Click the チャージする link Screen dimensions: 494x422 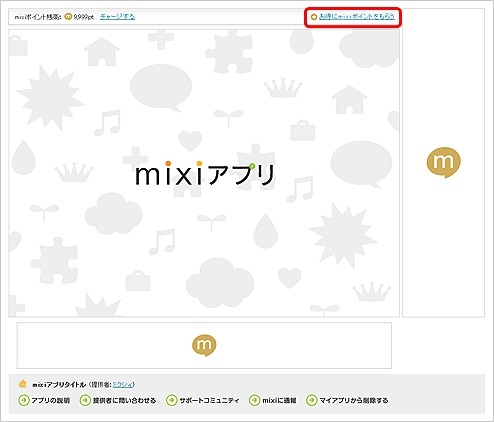tap(117, 16)
